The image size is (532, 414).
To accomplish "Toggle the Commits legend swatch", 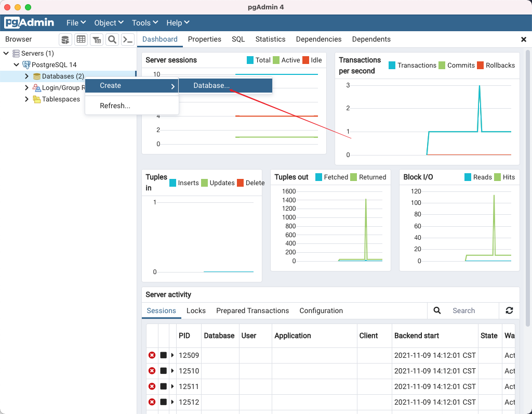I will (442, 65).
